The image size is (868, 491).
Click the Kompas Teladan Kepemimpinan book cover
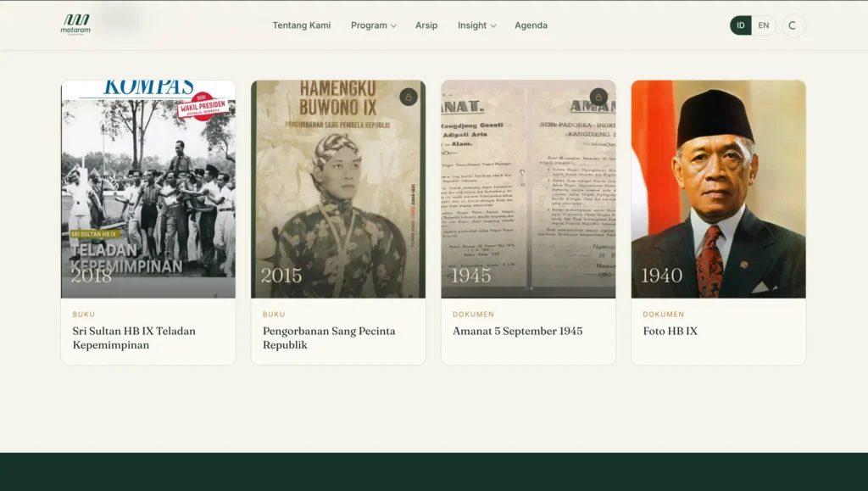(148, 189)
